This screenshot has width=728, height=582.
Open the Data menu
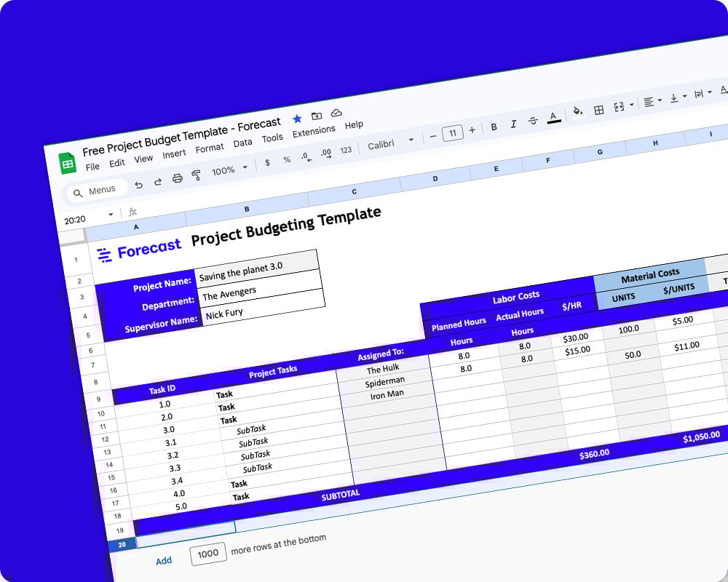243,143
